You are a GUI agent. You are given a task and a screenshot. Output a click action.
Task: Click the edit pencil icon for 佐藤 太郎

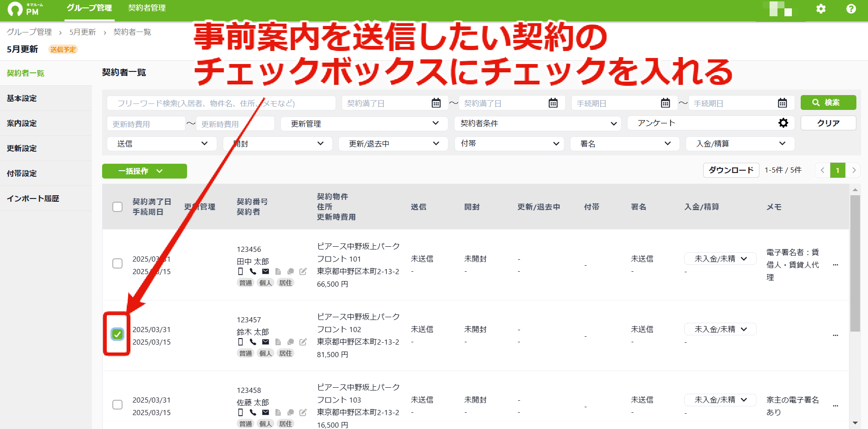coord(303,412)
